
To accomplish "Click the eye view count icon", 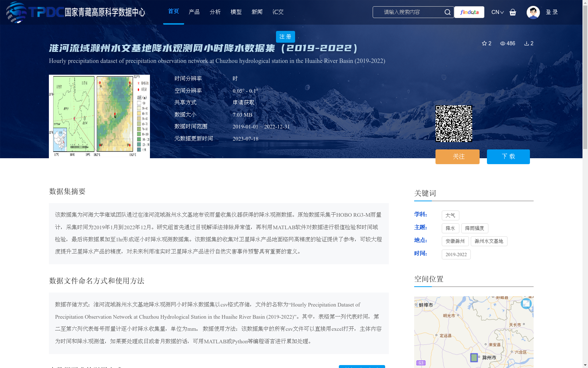I will click(503, 43).
